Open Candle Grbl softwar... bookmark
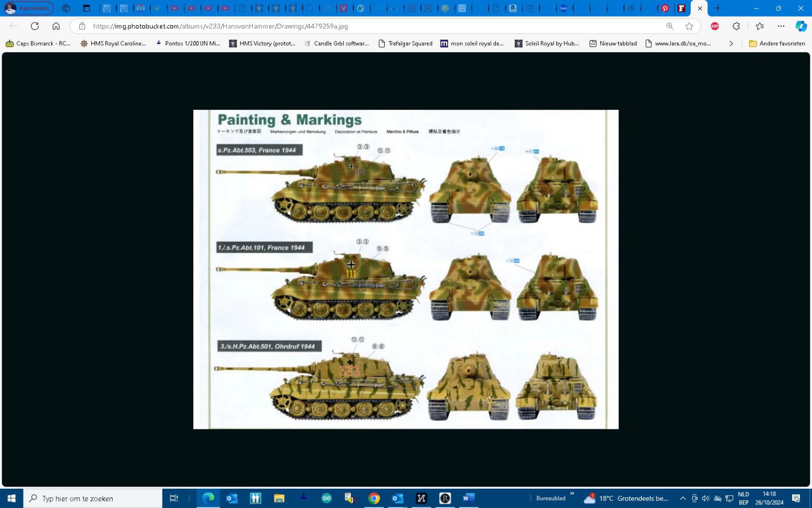The image size is (812, 508). 336,44
